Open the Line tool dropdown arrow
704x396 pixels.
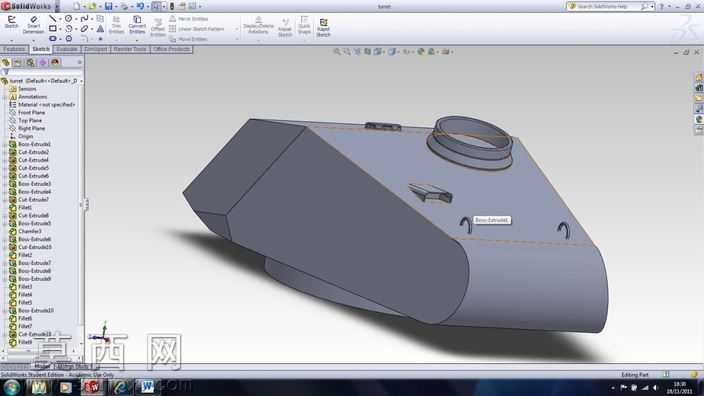tap(60, 19)
